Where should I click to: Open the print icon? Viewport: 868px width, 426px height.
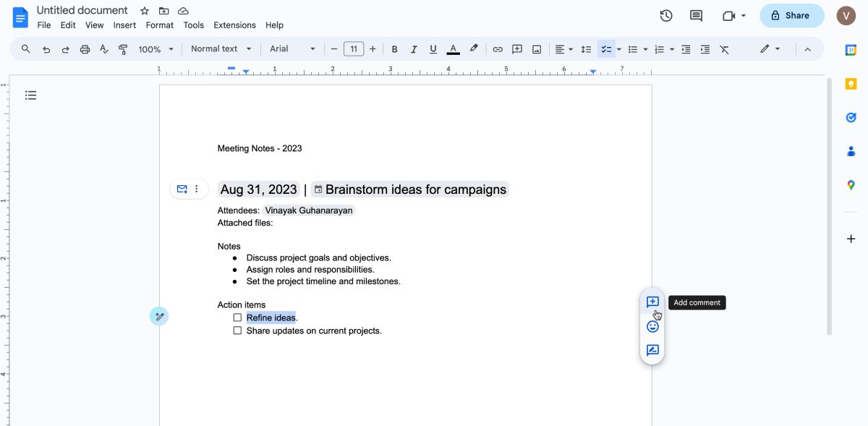[x=85, y=48]
